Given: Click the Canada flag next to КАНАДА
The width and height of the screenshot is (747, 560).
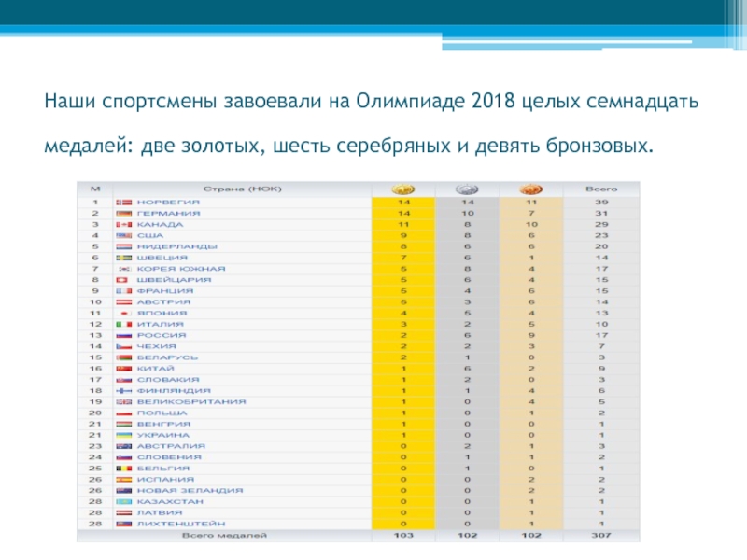Looking at the screenshot, I should [124, 225].
